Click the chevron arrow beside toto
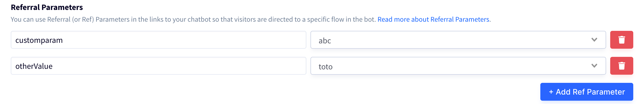 594,66
